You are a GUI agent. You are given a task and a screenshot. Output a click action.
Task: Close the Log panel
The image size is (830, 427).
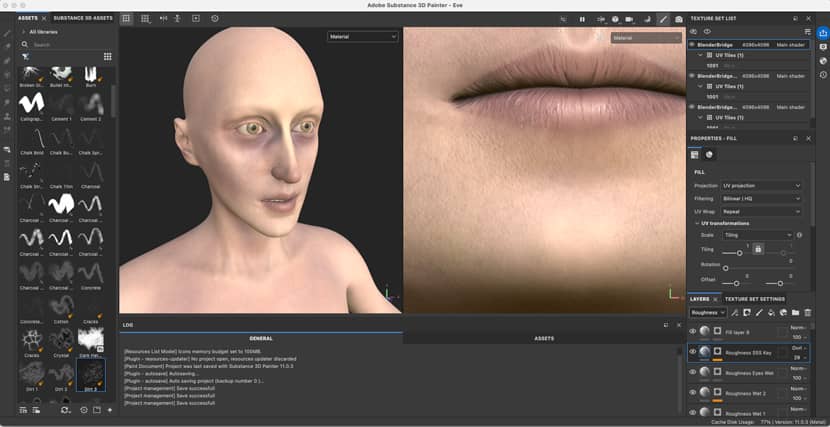(679, 325)
